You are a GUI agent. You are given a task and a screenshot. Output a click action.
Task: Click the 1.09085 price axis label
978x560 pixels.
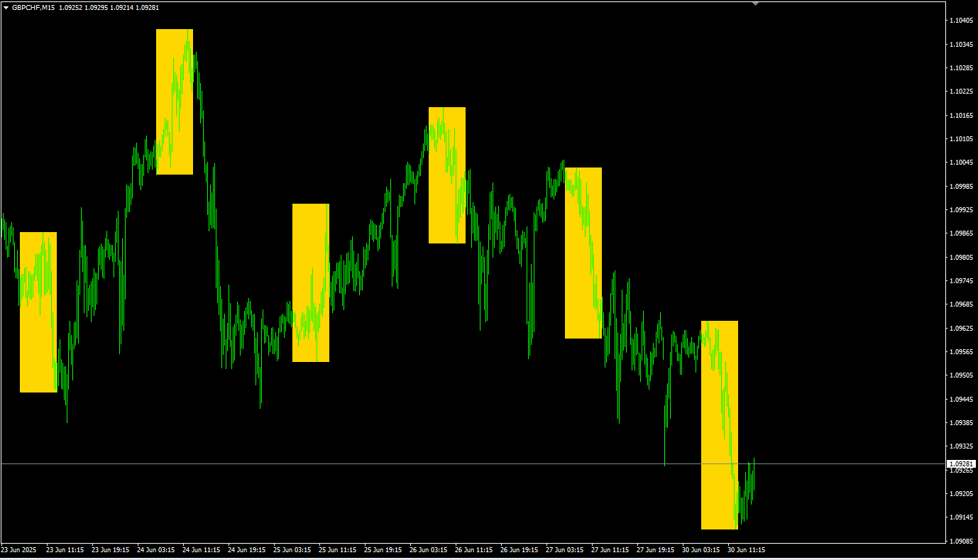(x=962, y=541)
